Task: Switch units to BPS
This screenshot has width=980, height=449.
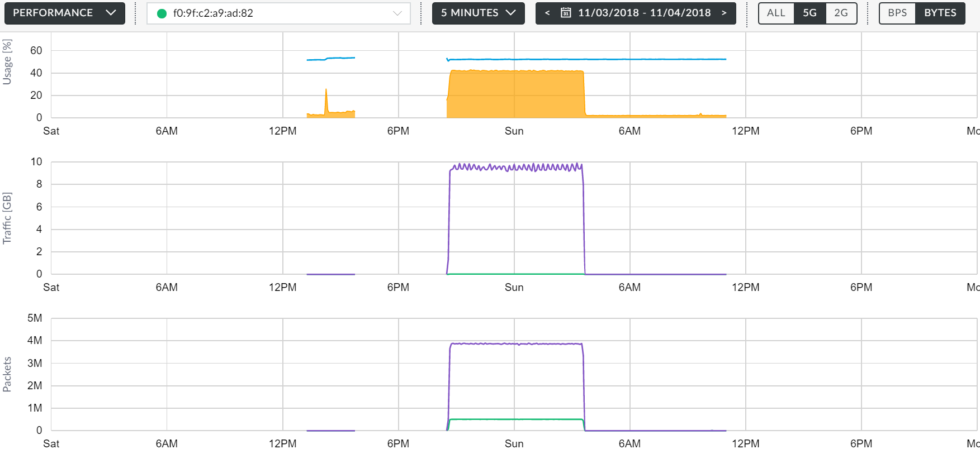Action: click(x=897, y=13)
